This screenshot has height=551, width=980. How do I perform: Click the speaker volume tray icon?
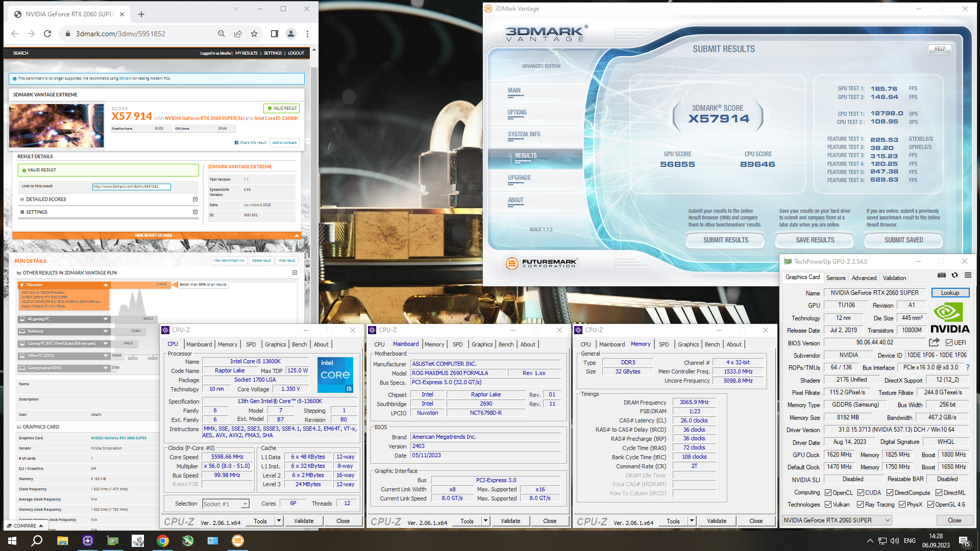click(x=894, y=541)
